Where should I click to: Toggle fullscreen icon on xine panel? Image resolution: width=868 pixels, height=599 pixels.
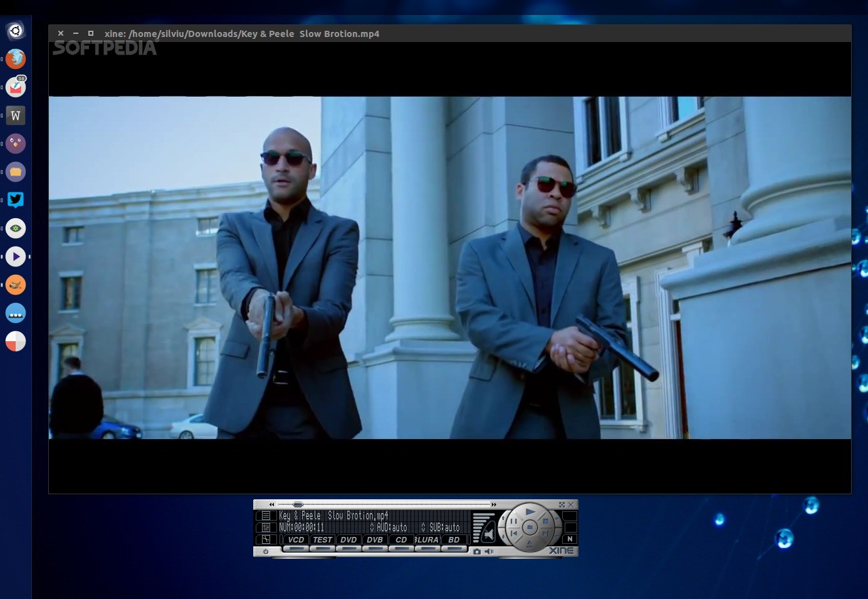pos(562,504)
